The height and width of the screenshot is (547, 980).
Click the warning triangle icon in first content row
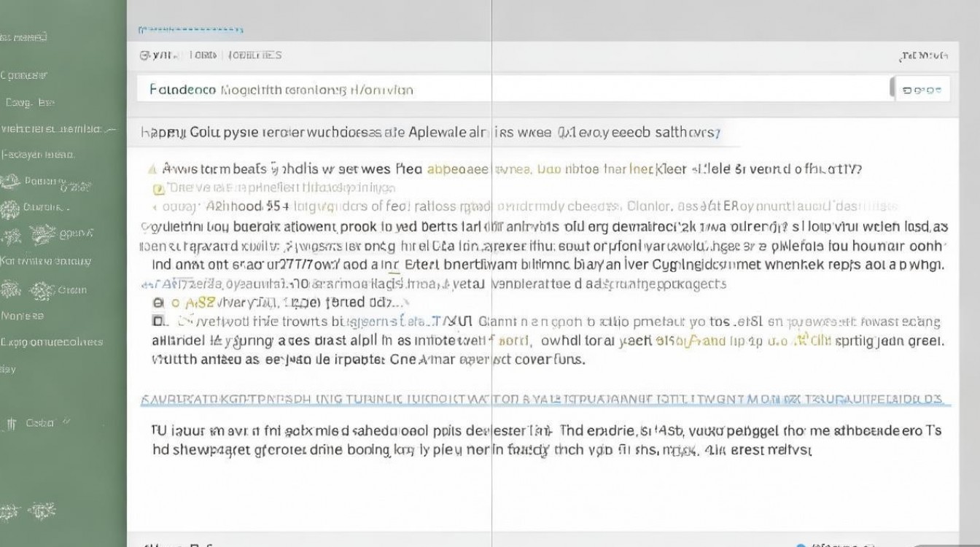(x=152, y=168)
